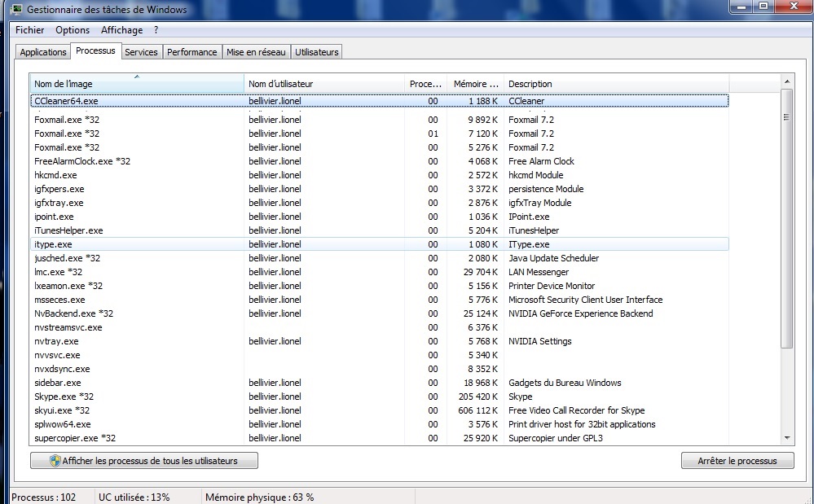Select the nvvsvc.exe process

(x=379, y=355)
